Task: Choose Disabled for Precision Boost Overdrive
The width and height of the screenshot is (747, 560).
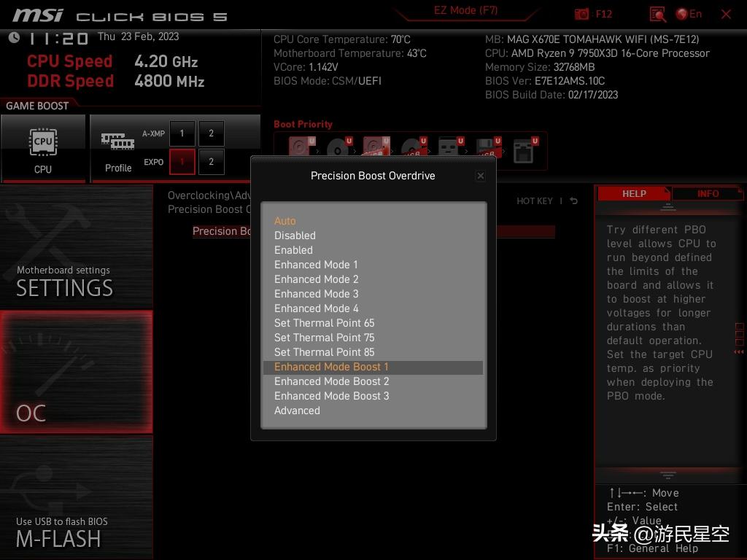Action: [295, 235]
